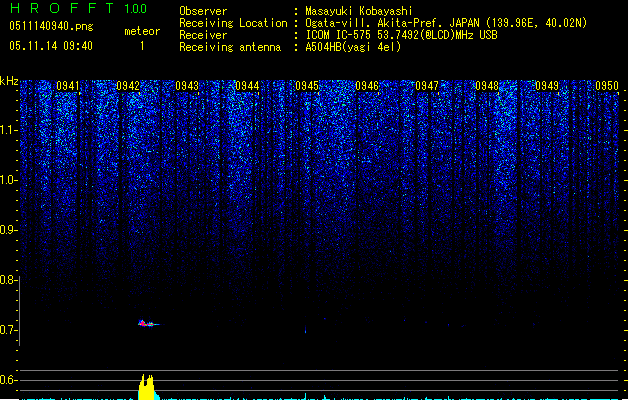Viewport: 629px width, 400px height.
Task: Click the 0950 time marker
Action: pos(607,86)
